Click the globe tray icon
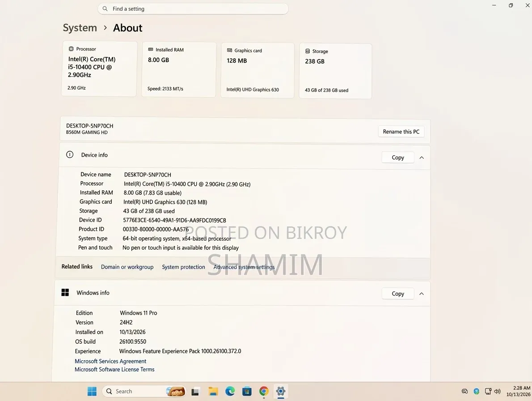532x401 pixels. tap(477, 392)
